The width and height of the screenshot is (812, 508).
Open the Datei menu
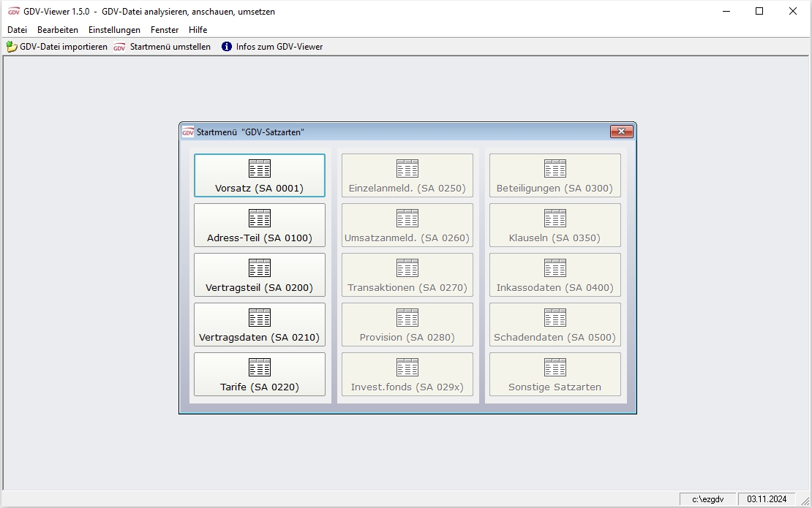click(17, 30)
